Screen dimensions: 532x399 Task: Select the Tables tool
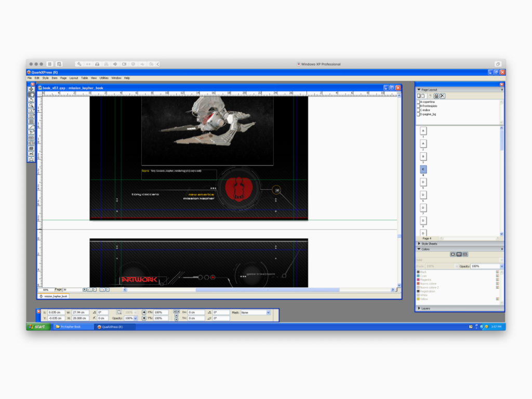point(31,122)
